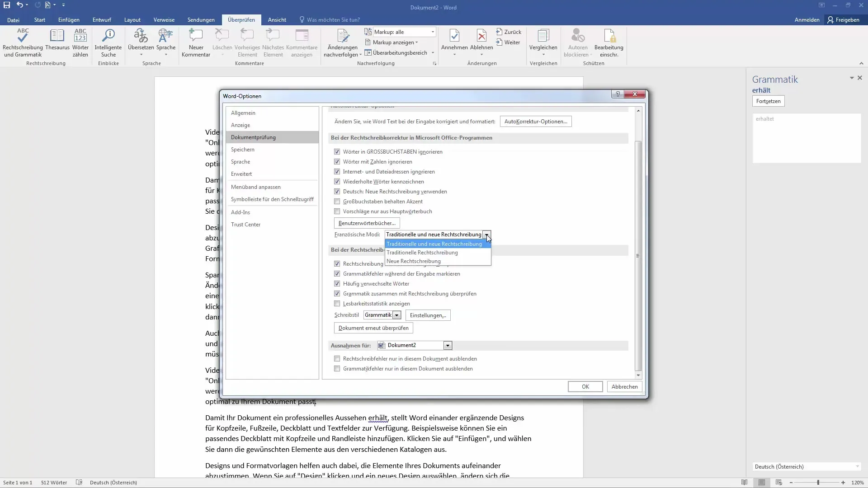Open Sprache ribbon tool
This screenshot has height=488, width=868.
tap(166, 43)
